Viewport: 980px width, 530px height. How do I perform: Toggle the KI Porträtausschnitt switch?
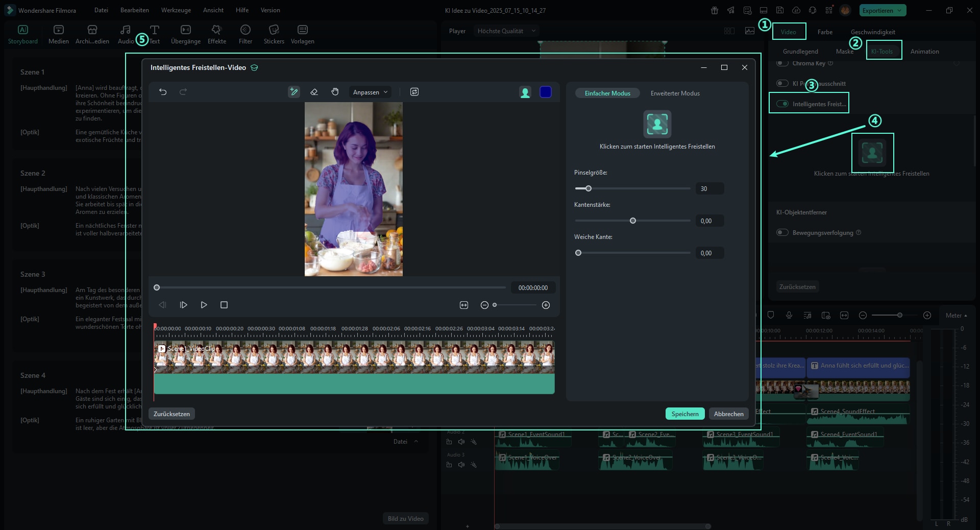coord(782,83)
